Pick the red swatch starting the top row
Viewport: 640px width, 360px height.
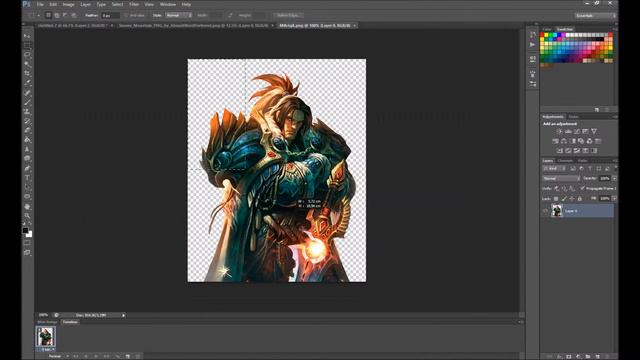[x=542, y=35]
